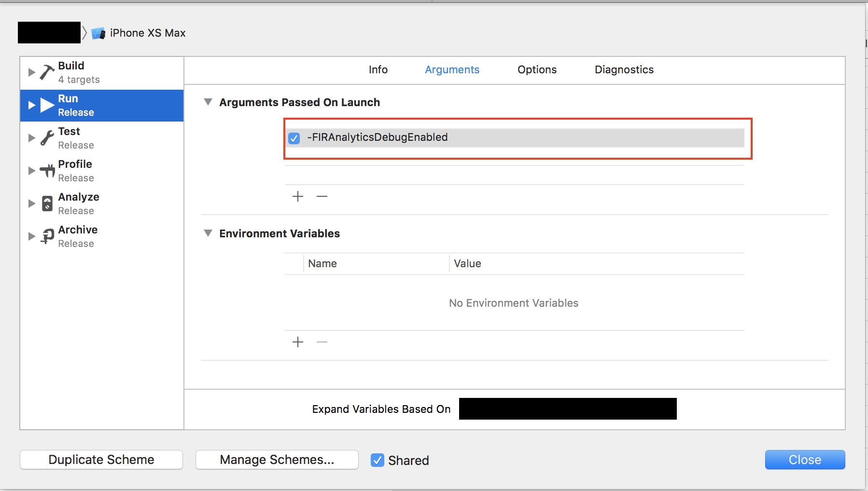Click the iPhone XS Max device icon
The width and height of the screenshot is (868, 491).
click(98, 33)
